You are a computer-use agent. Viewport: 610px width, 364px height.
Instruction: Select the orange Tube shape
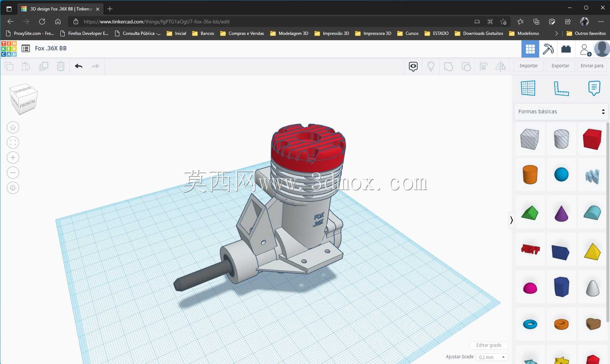tap(561, 324)
